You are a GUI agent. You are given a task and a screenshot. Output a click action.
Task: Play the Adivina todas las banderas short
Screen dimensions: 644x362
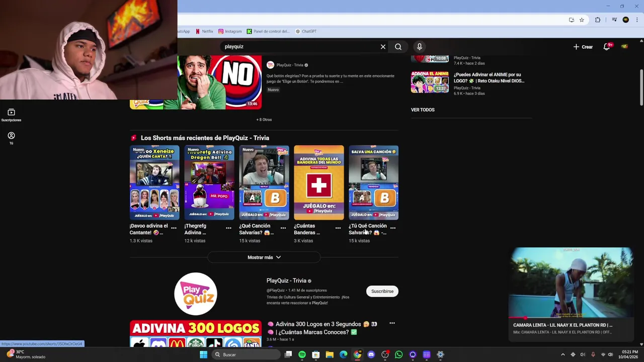coord(319,183)
